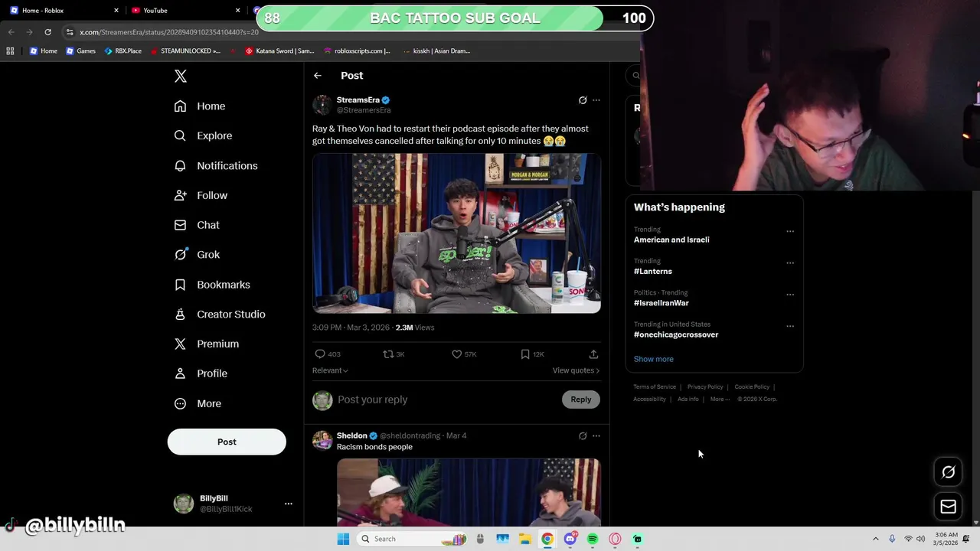Click the Grok icon on StreamsEra's post
The image size is (980, 551).
click(583, 100)
